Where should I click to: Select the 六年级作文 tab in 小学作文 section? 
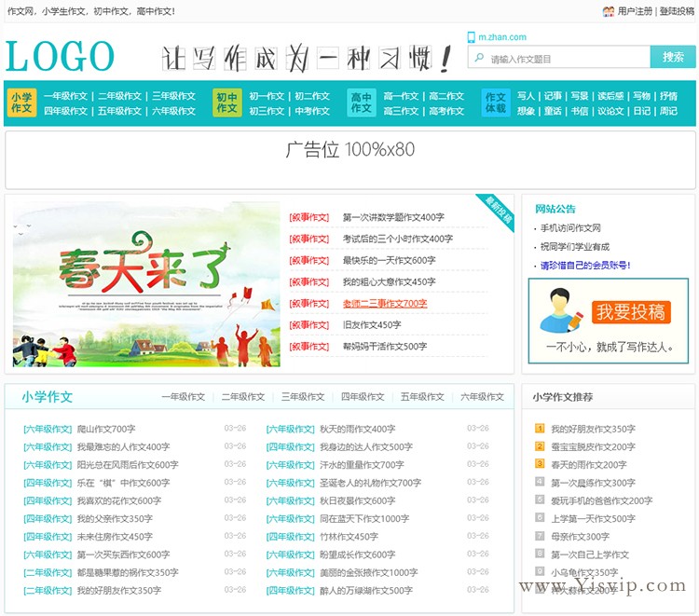coord(482,397)
